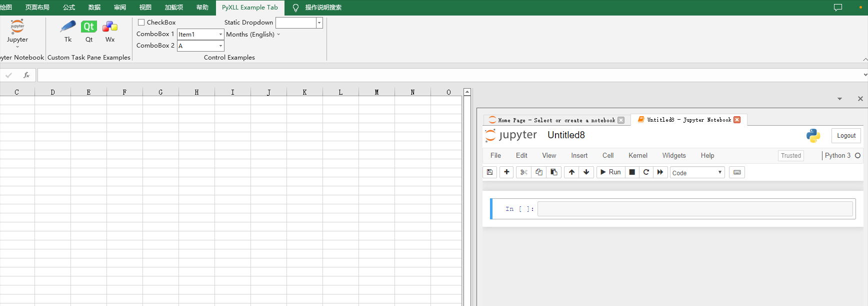868x306 pixels.
Task: Restart the kernel with the circular arrow icon
Action: 646,172
